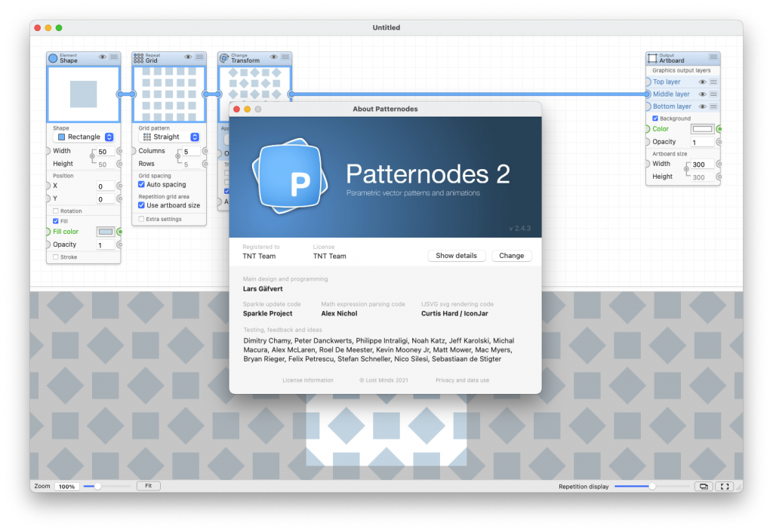The image size is (773, 532).
Task: Click the Change license button
Action: 511,256
